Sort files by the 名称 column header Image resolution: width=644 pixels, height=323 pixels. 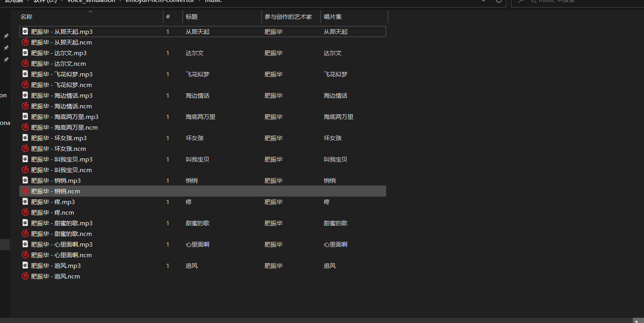(x=27, y=17)
